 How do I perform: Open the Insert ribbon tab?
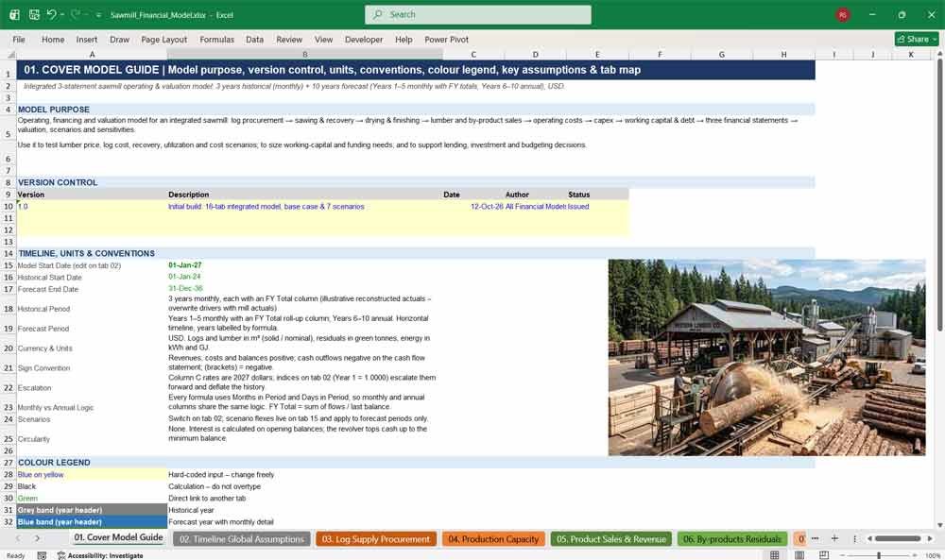point(87,39)
